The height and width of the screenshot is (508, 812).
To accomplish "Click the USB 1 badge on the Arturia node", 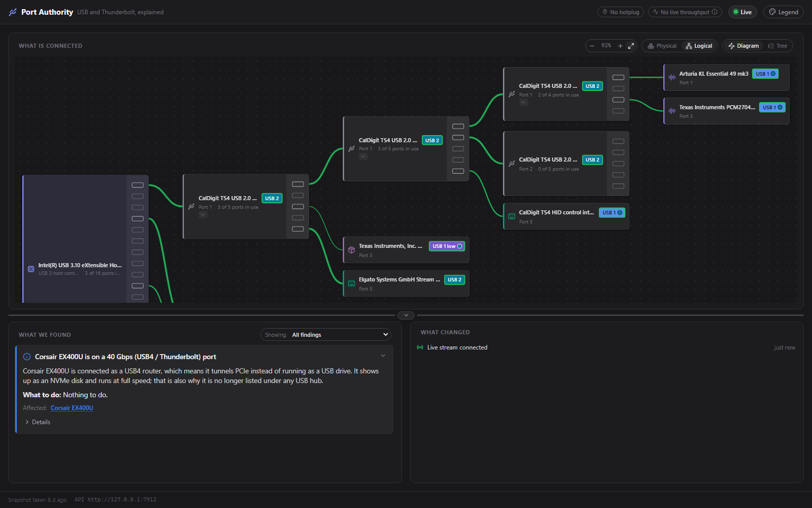I will [765, 74].
